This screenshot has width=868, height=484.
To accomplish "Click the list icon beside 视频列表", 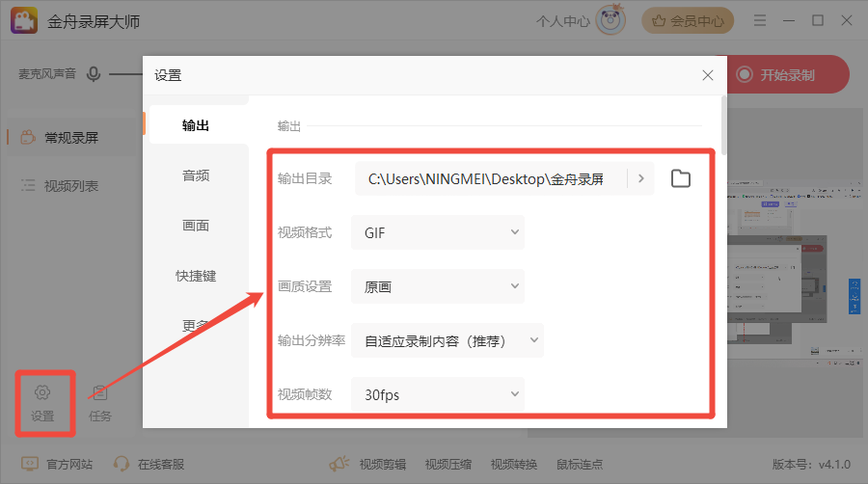I will click(28, 185).
